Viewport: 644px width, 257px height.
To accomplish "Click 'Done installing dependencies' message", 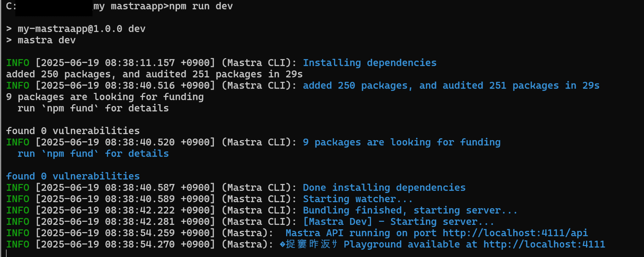I will click(x=384, y=188).
